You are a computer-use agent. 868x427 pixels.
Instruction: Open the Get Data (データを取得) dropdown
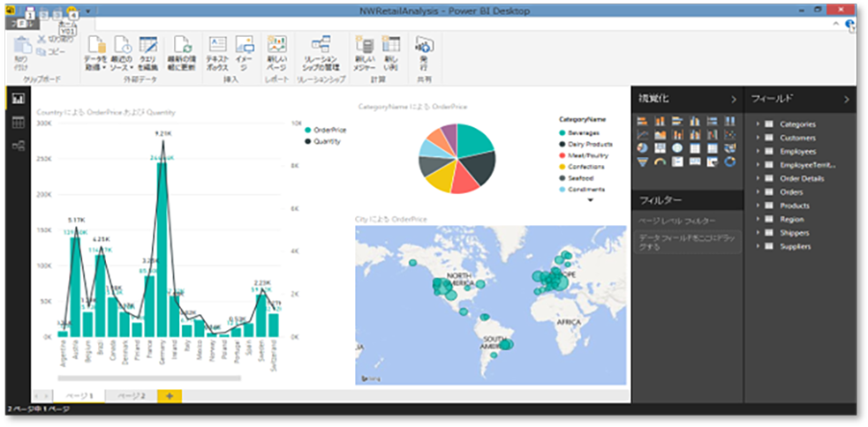point(94,54)
